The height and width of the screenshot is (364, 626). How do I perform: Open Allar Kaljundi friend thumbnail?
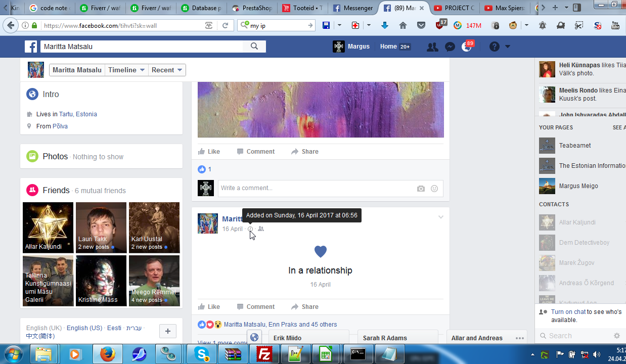pos(48,227)
